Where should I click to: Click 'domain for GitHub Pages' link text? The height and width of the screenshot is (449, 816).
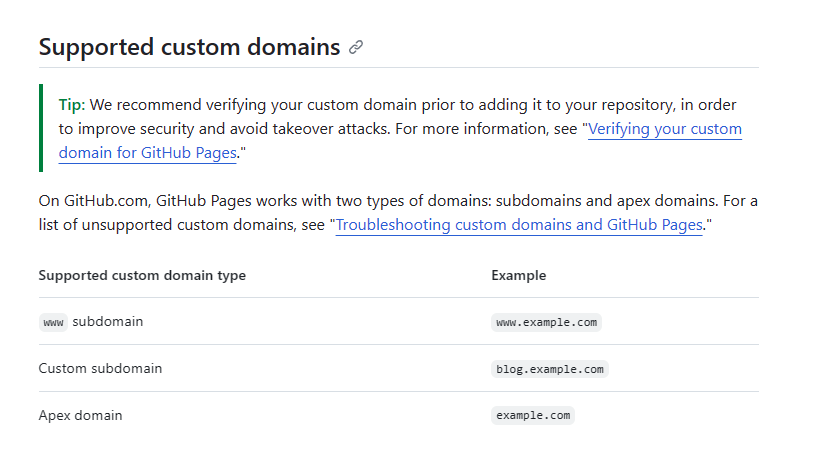(x=147, y=153)
